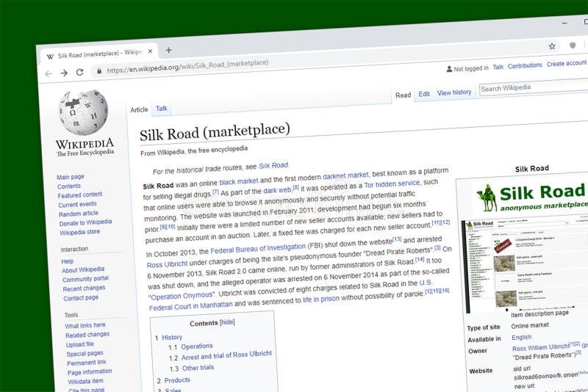588x392 pixels.
Task: Open Special pages link
Action: 85,354
